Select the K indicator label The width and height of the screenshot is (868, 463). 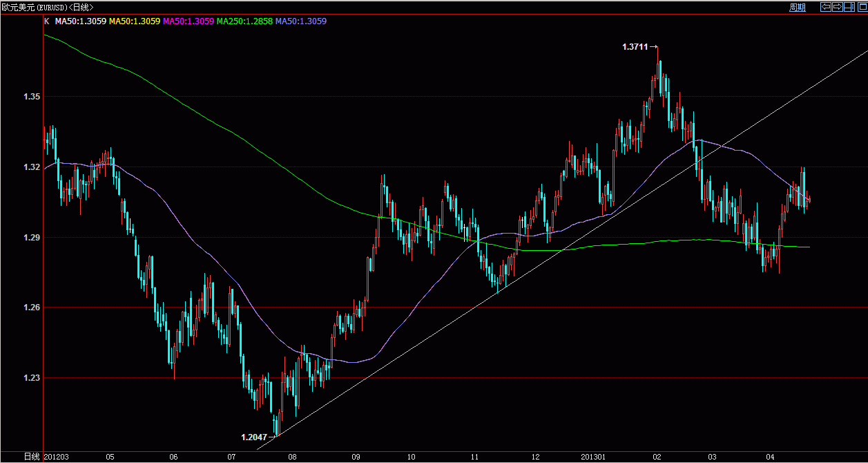(x=46, y=21)
